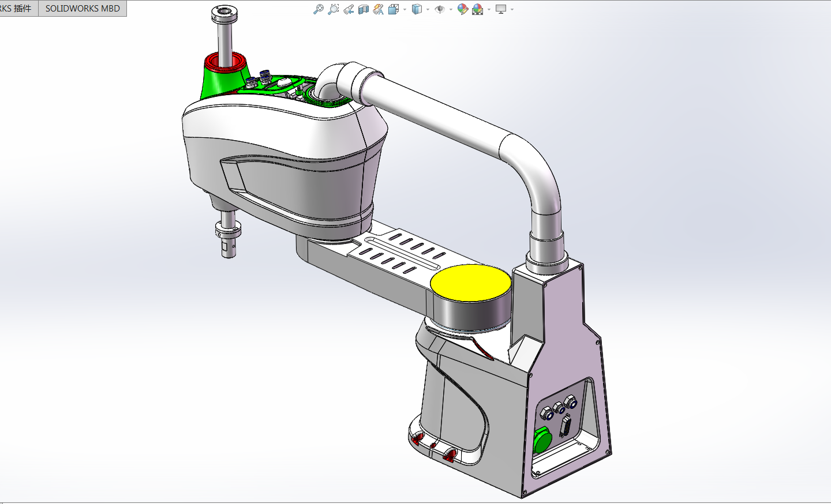
Task: Select the yellow joint cap on robot
Action: (470, 284)
